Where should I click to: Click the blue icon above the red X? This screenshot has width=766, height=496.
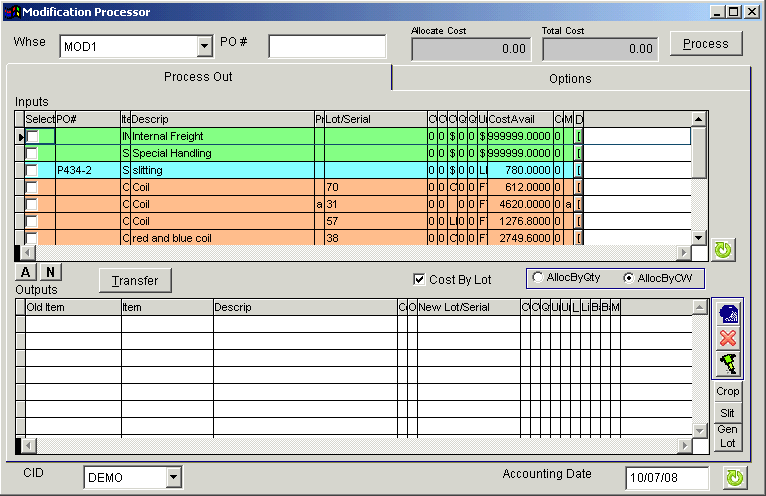point(727,312)
